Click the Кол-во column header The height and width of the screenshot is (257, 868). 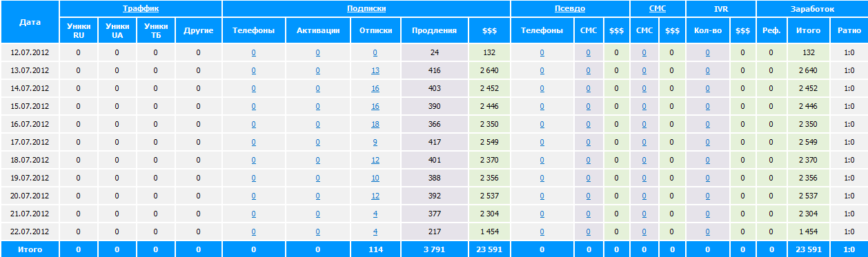707,30
